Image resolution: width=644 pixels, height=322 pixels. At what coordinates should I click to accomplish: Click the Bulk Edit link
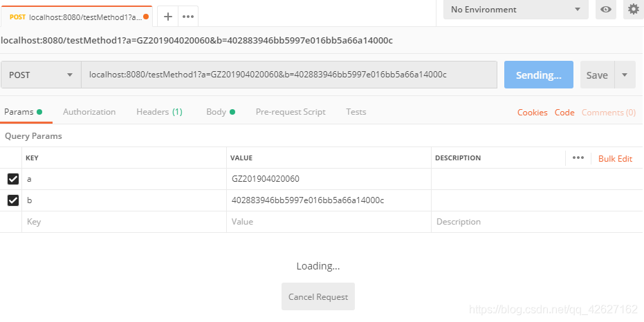click(x=615, y=159)
